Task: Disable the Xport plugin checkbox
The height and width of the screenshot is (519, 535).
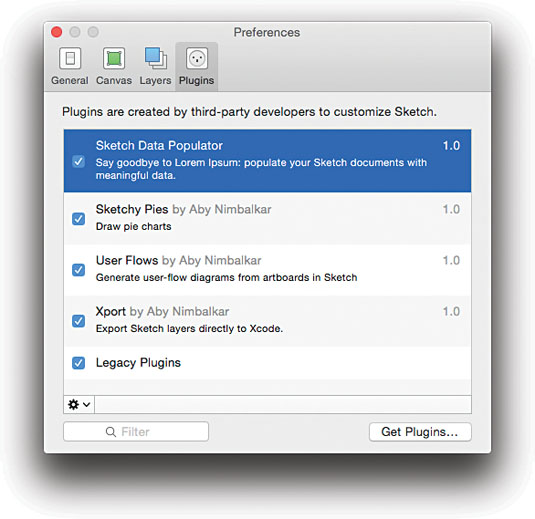Action: pos(78,321)
